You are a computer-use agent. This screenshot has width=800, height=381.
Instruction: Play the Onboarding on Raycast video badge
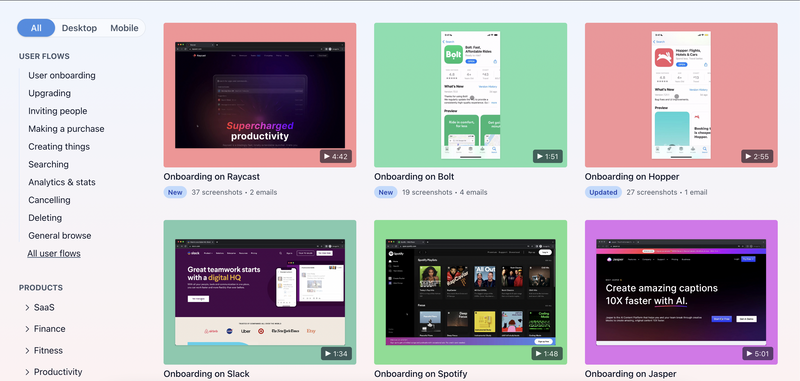336,157
